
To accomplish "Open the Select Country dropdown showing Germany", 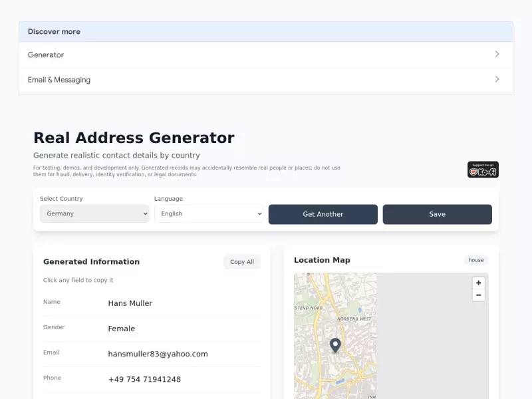I will 94,213.
